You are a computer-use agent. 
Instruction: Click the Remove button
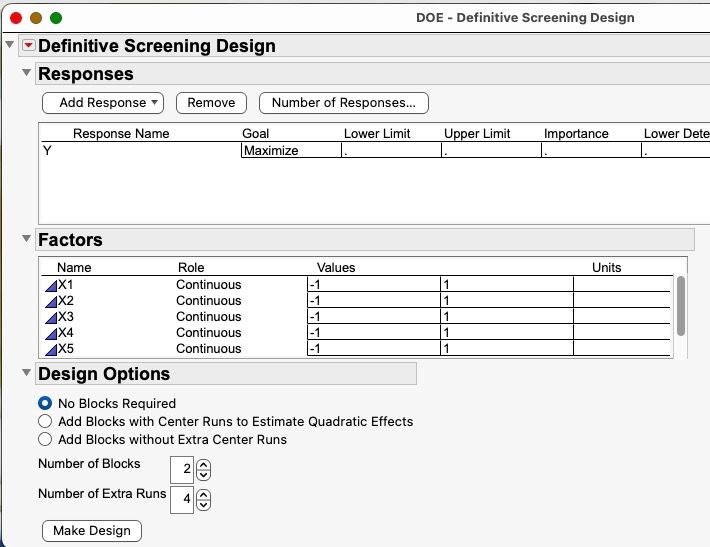(x=211, y=103)
